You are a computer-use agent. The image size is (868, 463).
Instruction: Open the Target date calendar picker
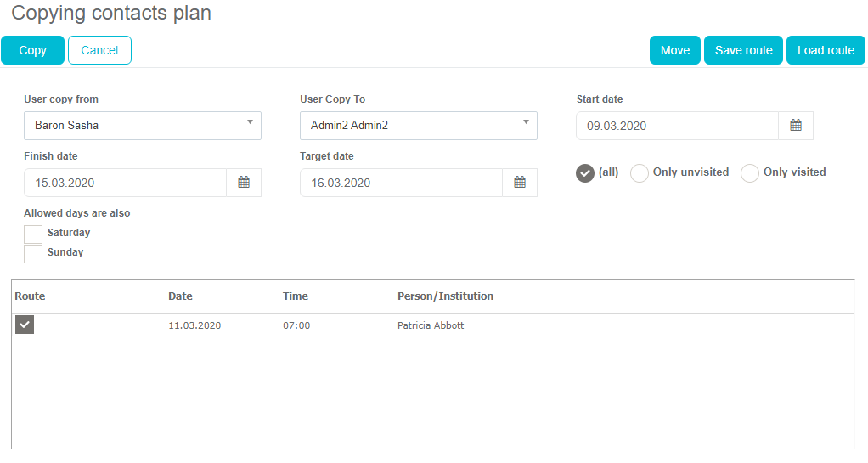520,183
